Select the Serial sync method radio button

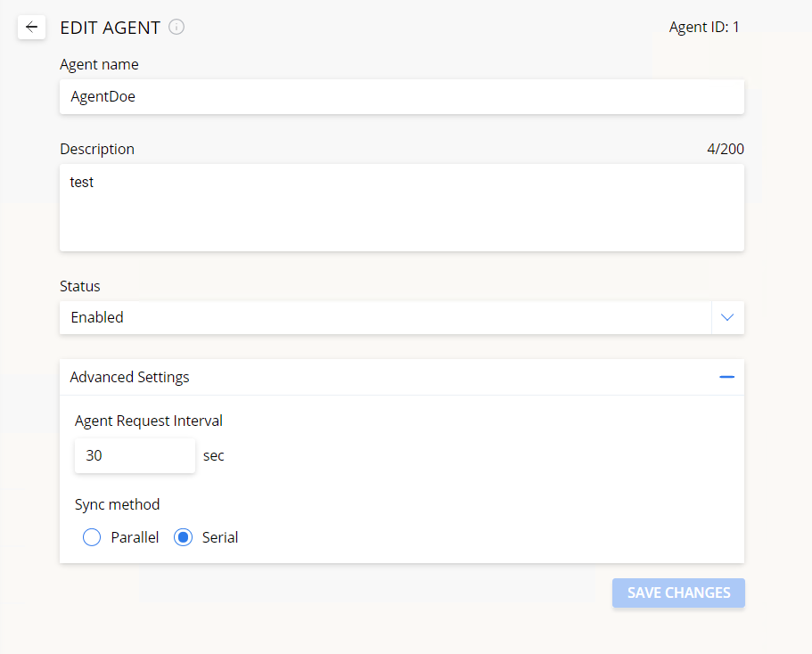[x=184, y=537]
